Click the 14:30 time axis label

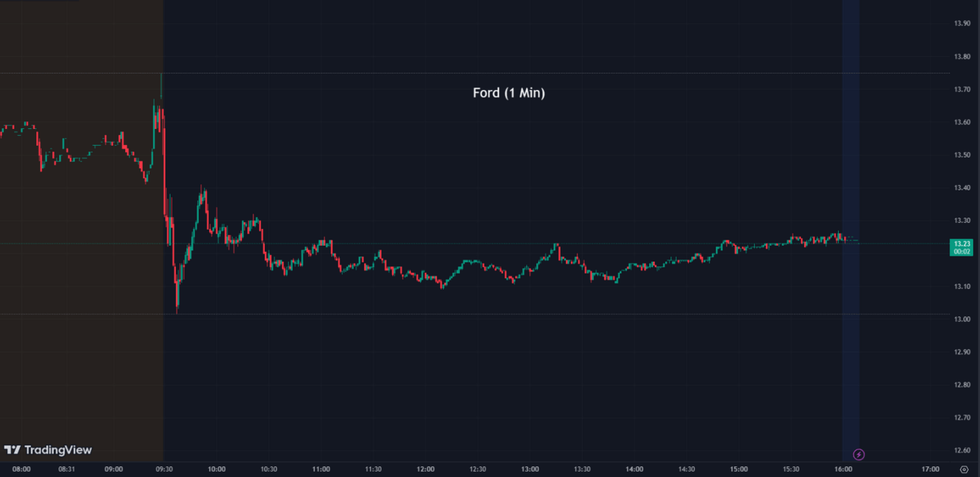coord(686,469)
